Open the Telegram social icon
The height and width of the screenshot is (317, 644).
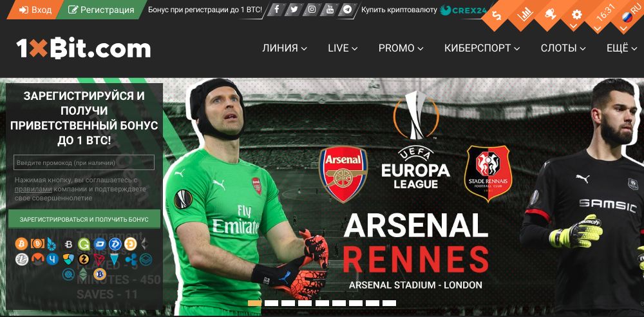[348, 10]
